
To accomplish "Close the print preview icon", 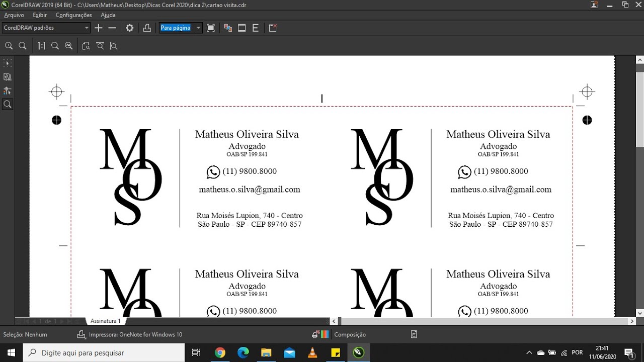I will 273,28.
